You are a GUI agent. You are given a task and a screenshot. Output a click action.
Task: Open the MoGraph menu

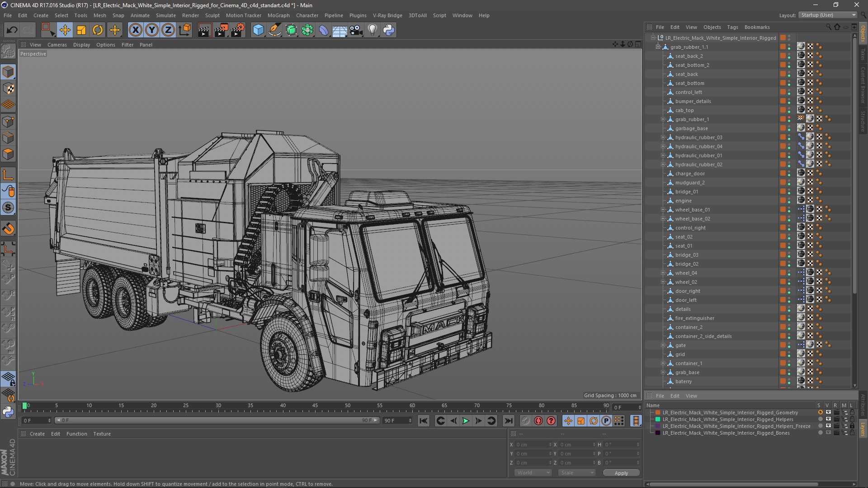(278, 15)
